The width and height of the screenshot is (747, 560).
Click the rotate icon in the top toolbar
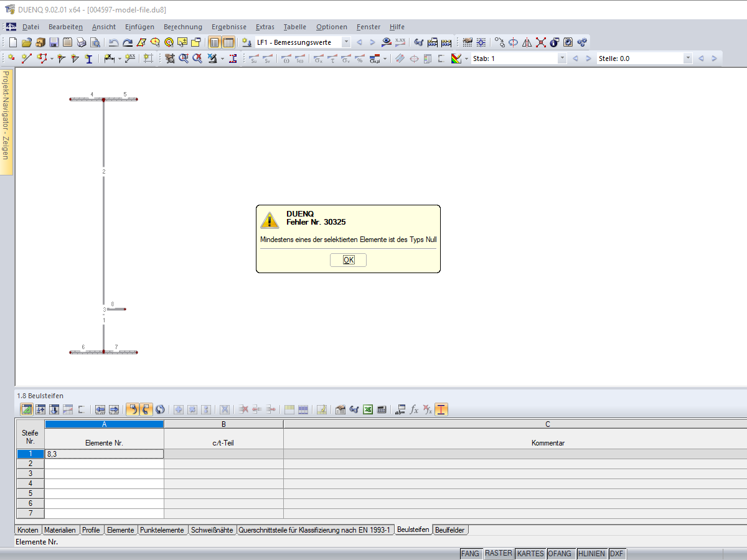(513, 42)
